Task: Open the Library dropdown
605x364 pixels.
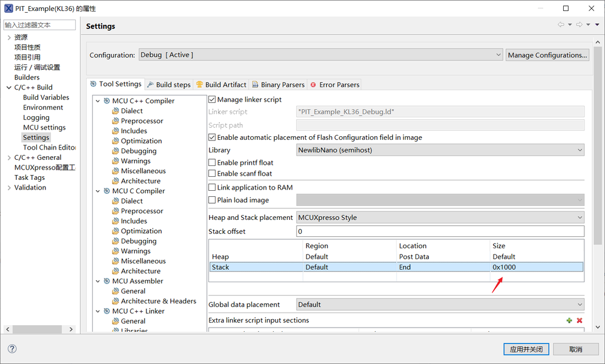Action: 440,150
